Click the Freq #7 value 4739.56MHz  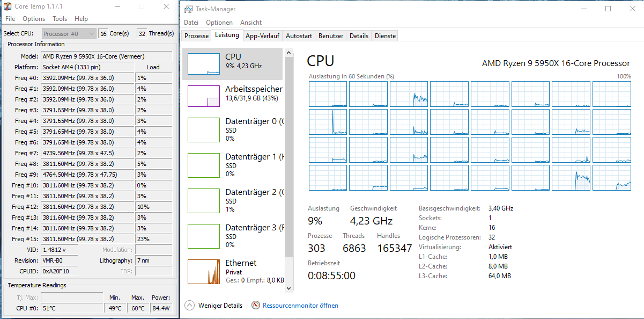point(87,153)
